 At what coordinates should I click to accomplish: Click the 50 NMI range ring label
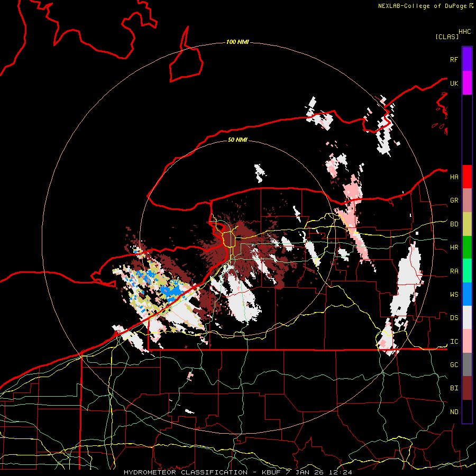[237, 140]
